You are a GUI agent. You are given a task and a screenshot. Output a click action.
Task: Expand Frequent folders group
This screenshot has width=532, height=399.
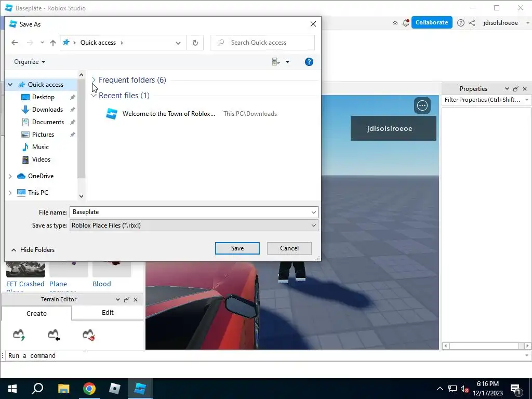pyautogui.click(x=94, y=80)
